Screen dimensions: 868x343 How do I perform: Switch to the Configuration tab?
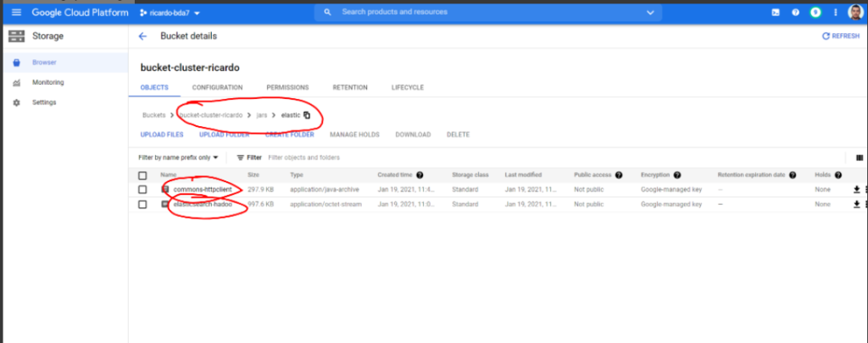(x=217, y=87)
